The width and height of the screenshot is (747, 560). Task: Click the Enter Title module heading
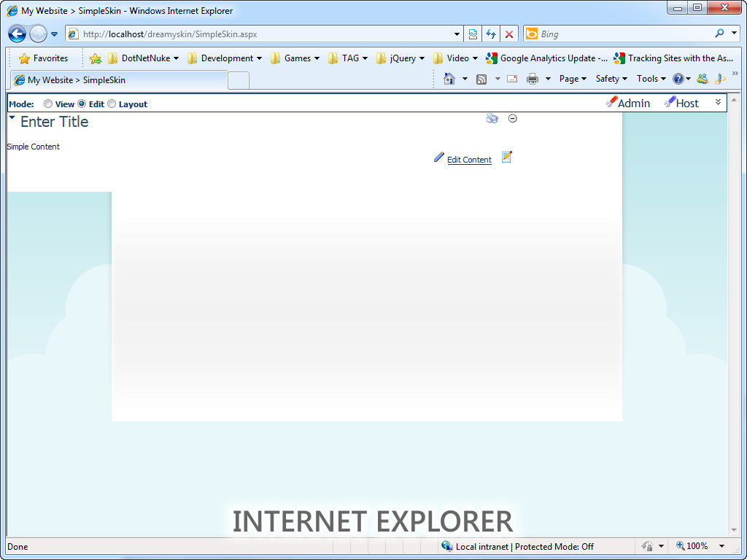click(x=54, y=122)
